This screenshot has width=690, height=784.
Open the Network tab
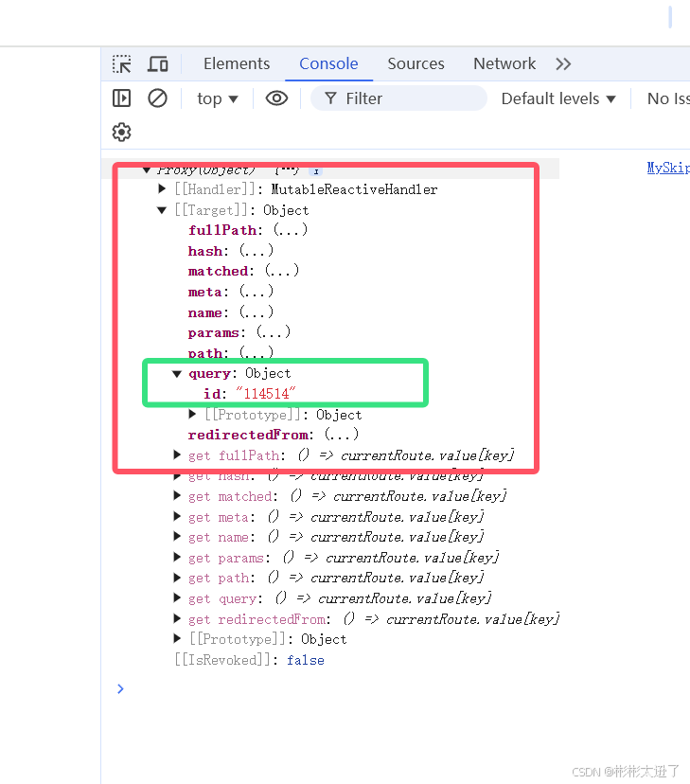pyautogui.click(x=504, y=63)
